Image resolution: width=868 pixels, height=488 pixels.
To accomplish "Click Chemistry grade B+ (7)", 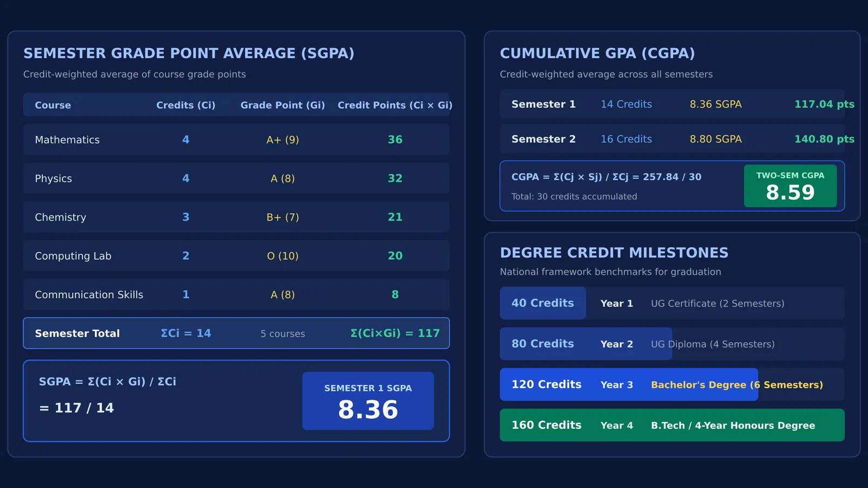I will pyautogui.click(x=283, y=217).
